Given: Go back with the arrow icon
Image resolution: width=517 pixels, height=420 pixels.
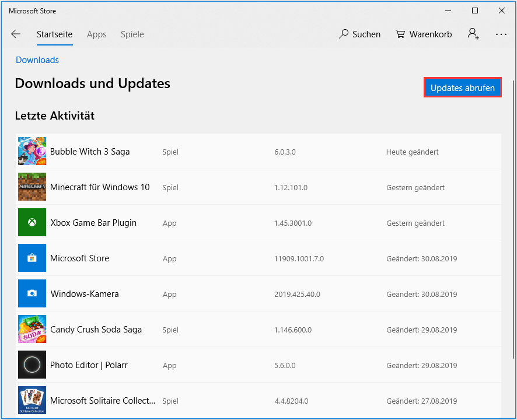Looking at the screenshot, I should pos(16,34).
